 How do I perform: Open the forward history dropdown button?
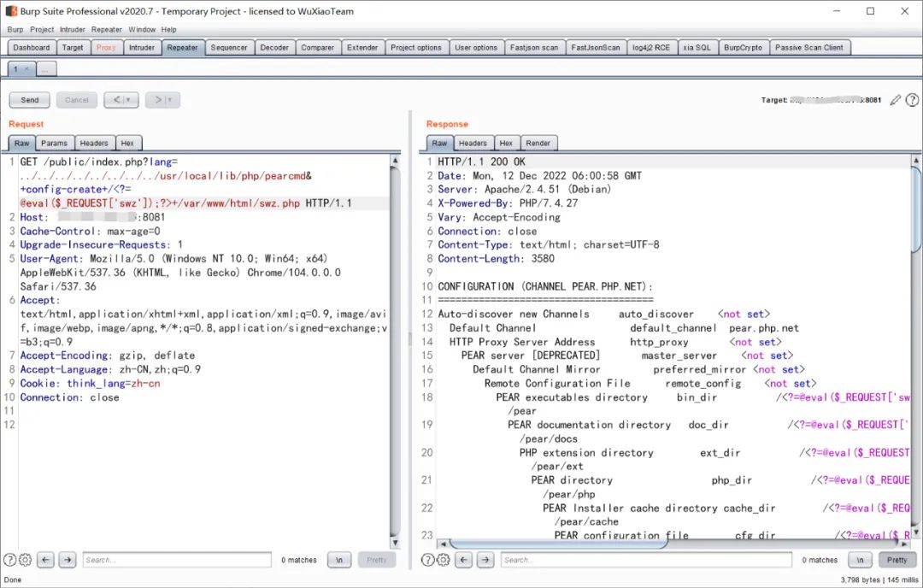click(x=162, y=100)
